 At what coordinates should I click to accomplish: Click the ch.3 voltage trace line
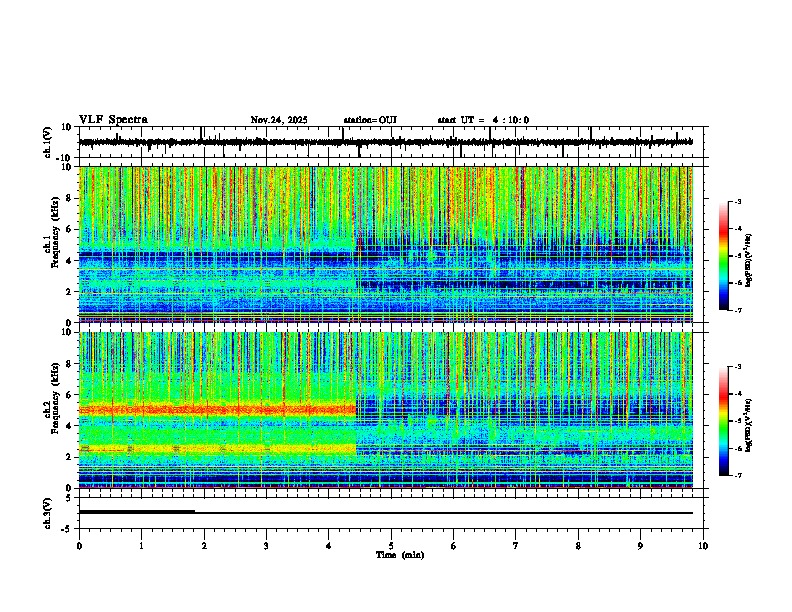386,513
